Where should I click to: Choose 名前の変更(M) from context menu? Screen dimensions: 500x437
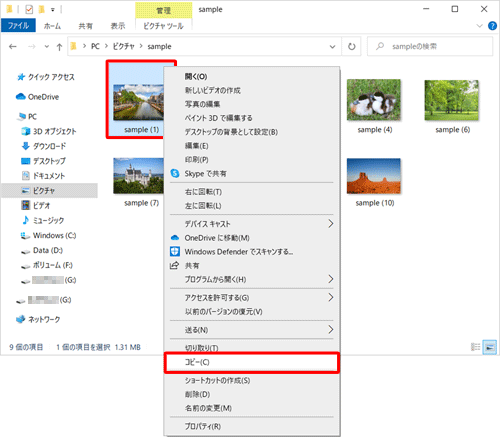[x=252, y=408]
